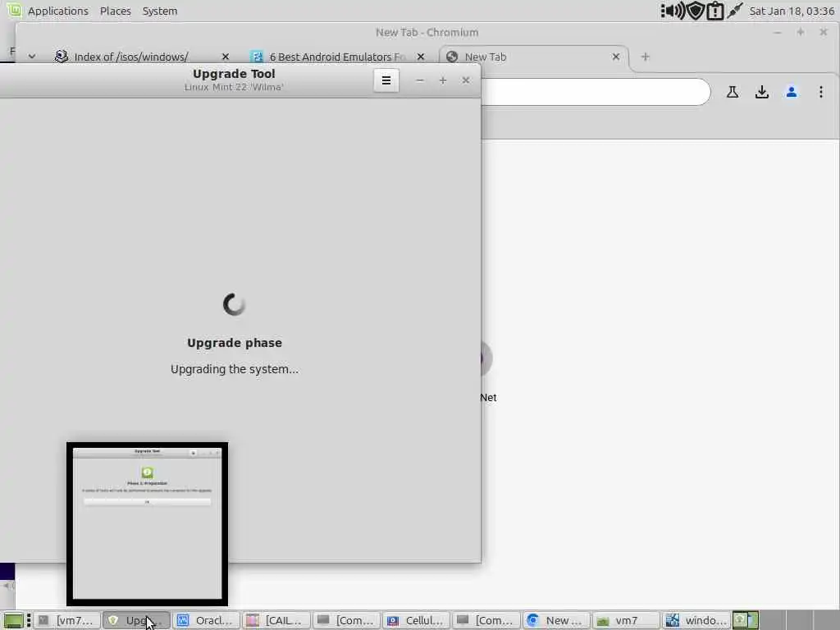Click the 'Upgrading the system...' status text
Image resolution: width=840 pixels, height=630 pixels.
click(x=235, y=369)
